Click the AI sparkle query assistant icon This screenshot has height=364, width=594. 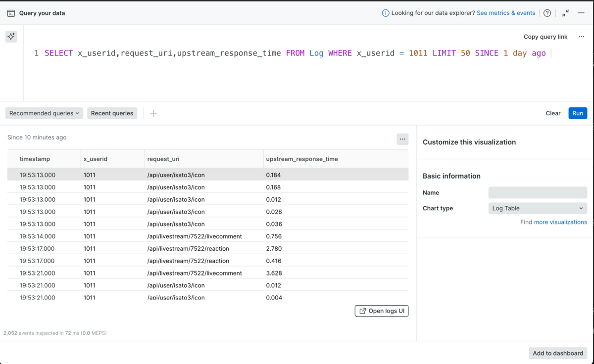click(11, 37)
